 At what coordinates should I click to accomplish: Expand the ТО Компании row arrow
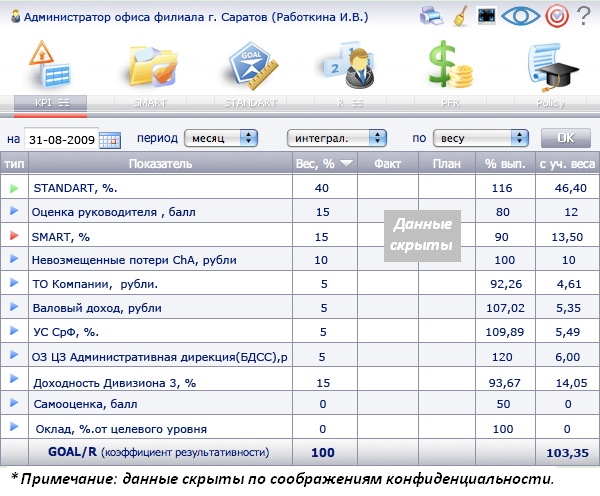pyautogui.click(x=14, y=283)
